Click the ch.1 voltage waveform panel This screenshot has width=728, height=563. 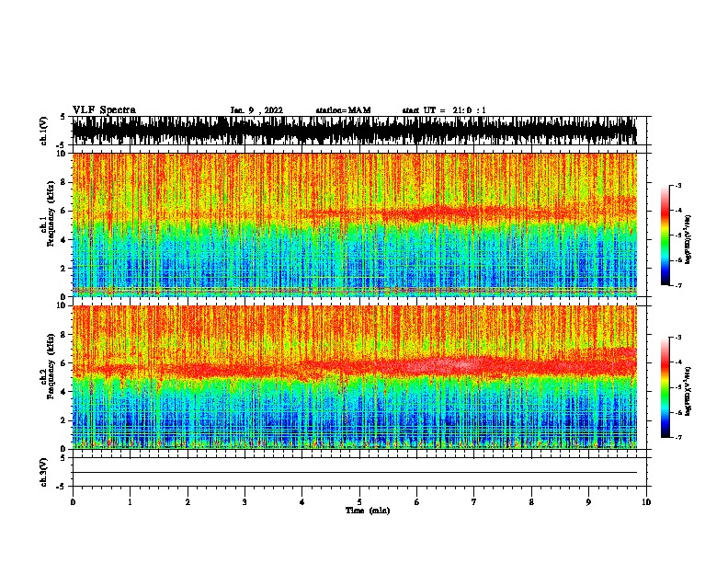[x=354, y=131]
